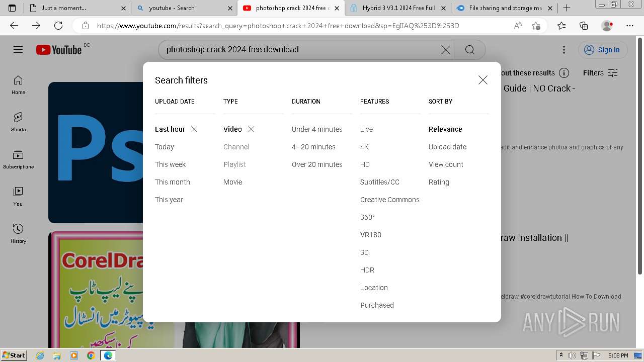The width and height of the screenshot is (644, 362).
Task: Enable the VR180 feature filter
Action: [371, 235]
